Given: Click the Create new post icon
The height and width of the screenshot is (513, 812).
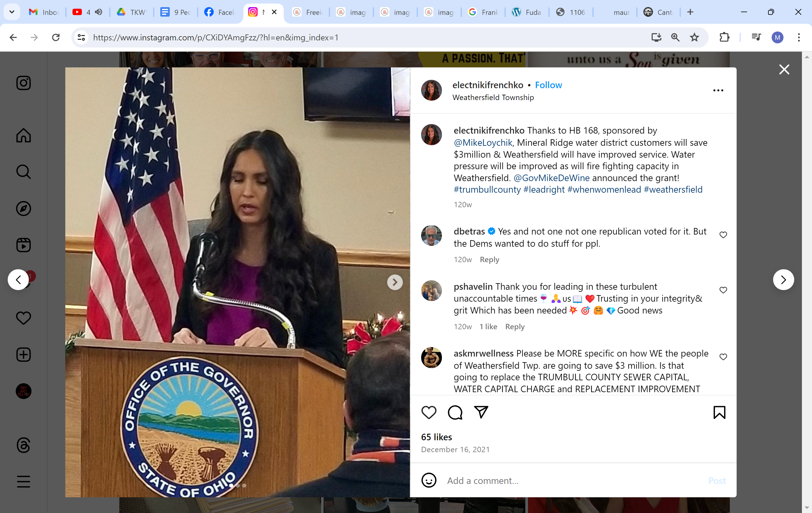Looking at the screenshot, I should point(23,354).
